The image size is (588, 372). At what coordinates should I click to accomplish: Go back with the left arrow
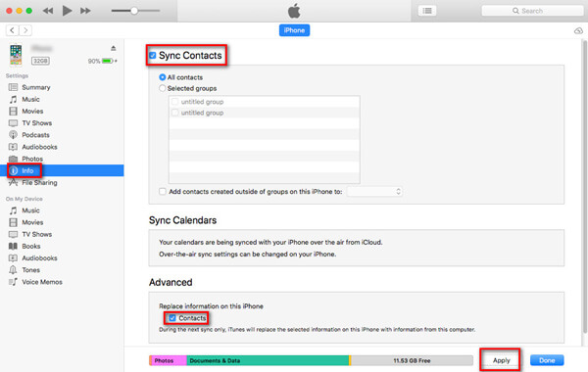click(x=13, y=30)
